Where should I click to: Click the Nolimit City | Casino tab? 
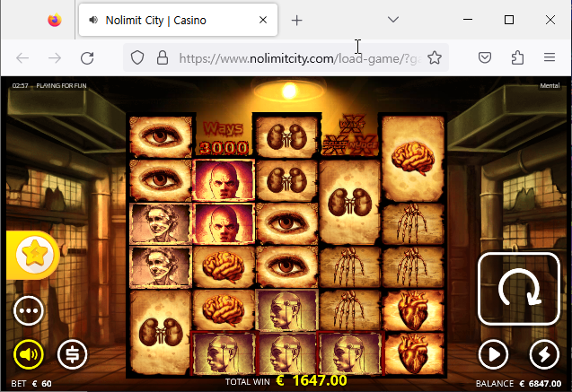(178, 20)
